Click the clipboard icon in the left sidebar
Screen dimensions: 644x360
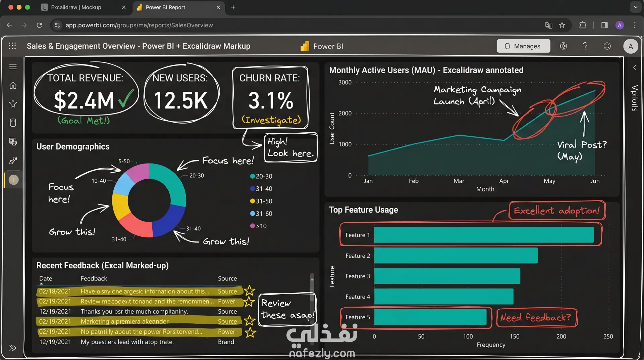tap(13, 123)
